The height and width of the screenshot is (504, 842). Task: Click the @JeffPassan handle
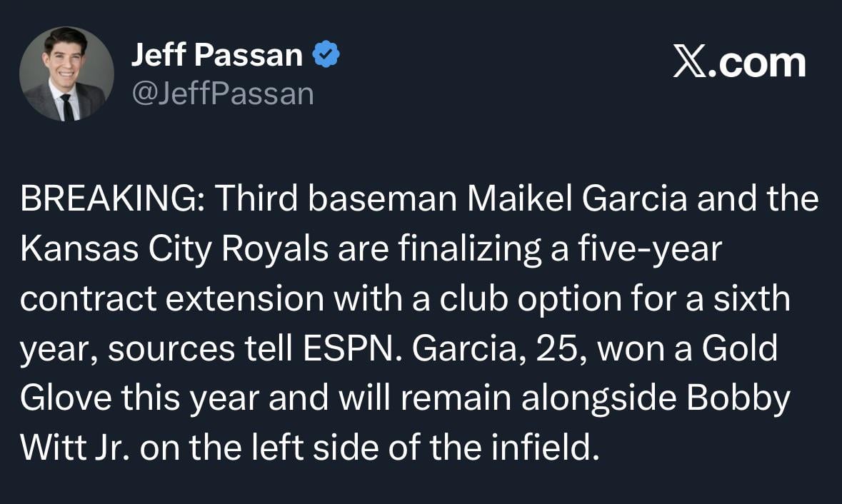pos(222,93)
